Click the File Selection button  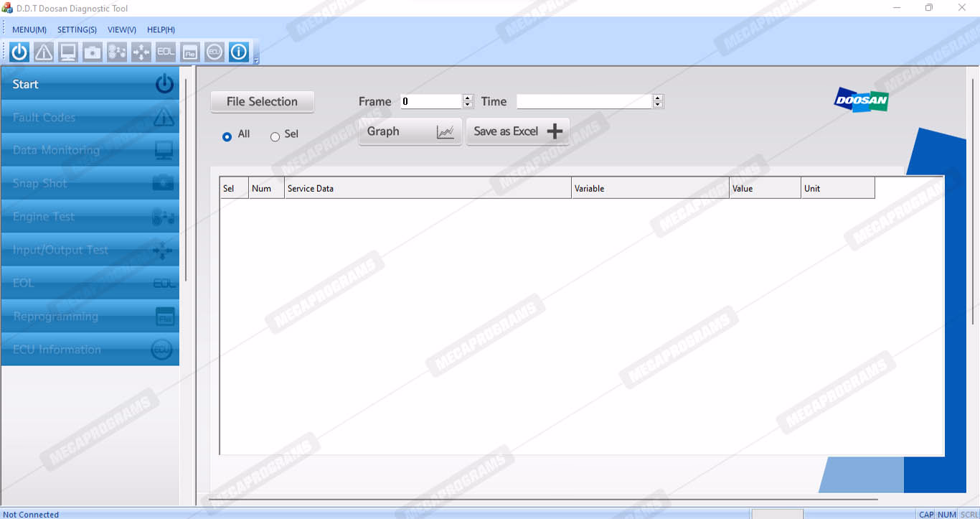click(262, 102)
